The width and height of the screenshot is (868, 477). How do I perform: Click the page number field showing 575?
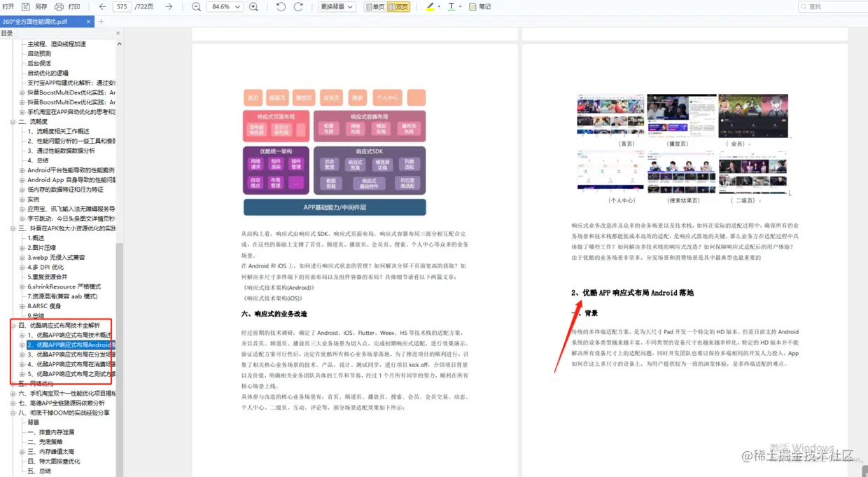pyautogui.click(x=122, y=6)
